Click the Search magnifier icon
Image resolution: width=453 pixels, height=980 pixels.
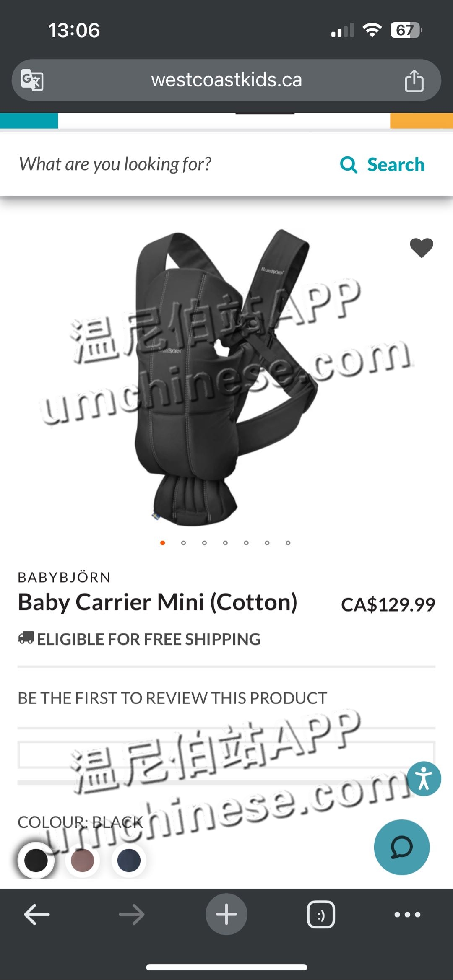pyautogui.click(x=349, y=165)
